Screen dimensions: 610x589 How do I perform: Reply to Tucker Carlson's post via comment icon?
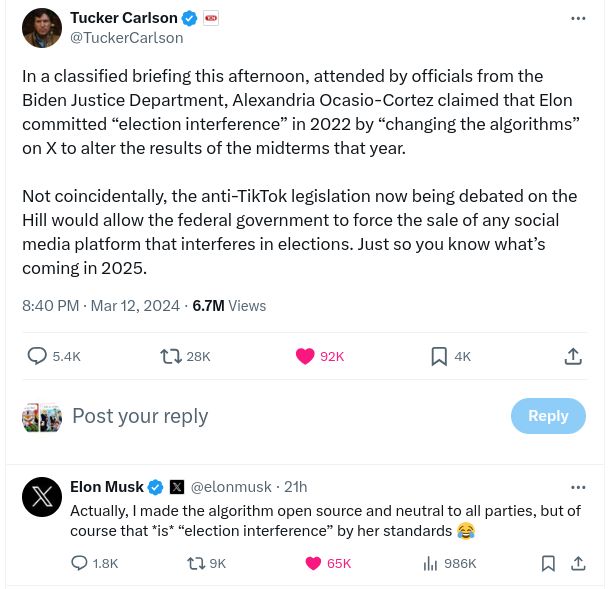click(x=37, y=356)
